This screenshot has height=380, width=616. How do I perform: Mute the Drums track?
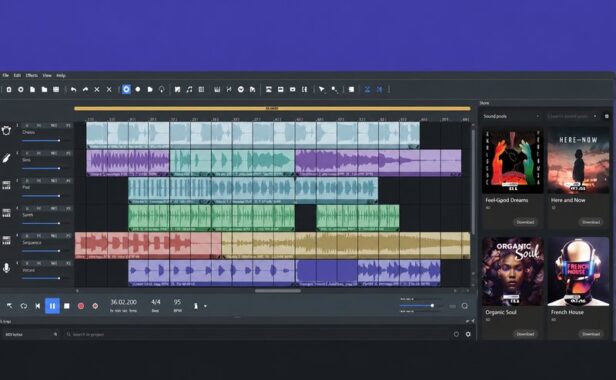point(39,126)
